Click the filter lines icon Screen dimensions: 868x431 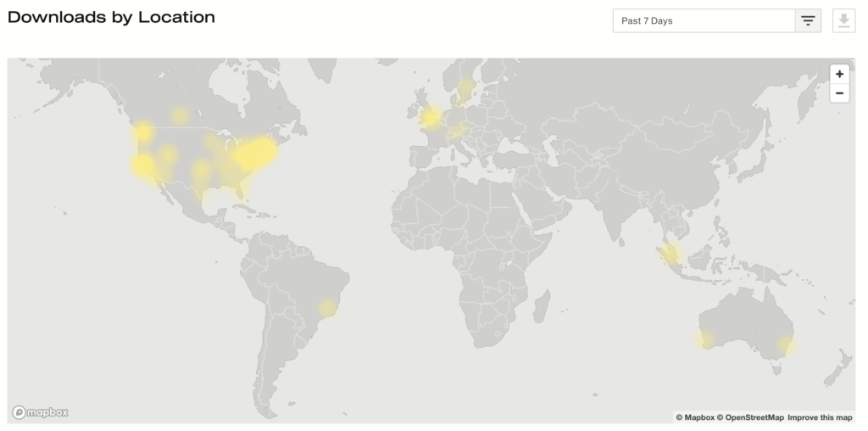pyautogui.click(x=808, y=20)
